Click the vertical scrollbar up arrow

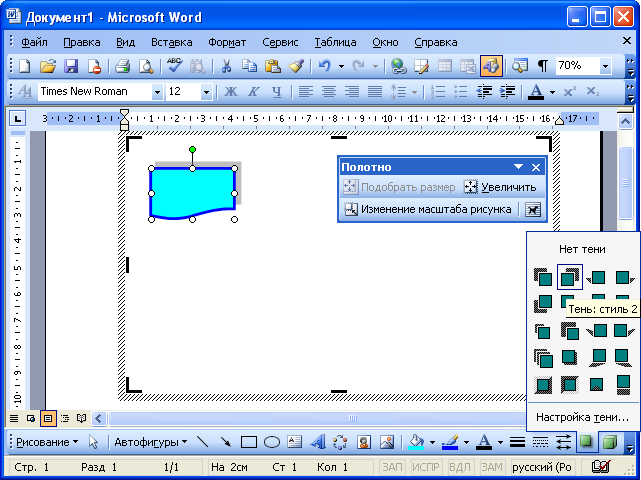tap(625, 121)
